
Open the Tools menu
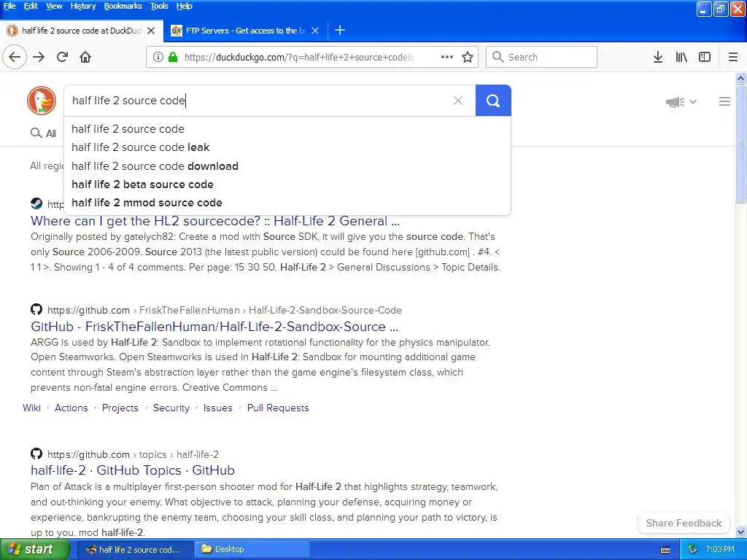pos(159,6)
